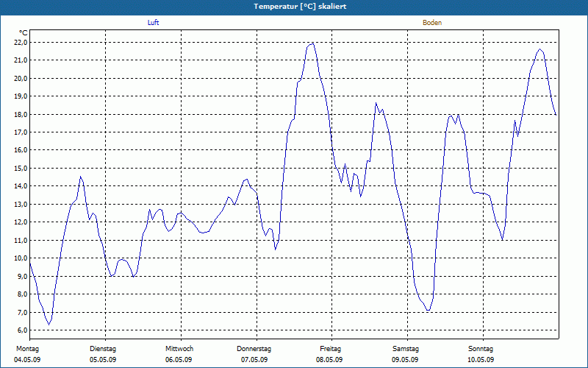Click the Boden legend label

[432, 23]
